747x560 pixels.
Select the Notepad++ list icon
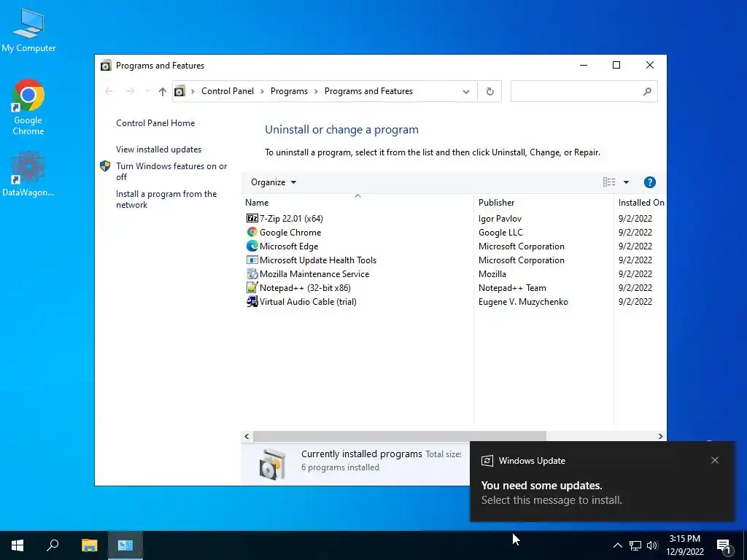[252, 287]
